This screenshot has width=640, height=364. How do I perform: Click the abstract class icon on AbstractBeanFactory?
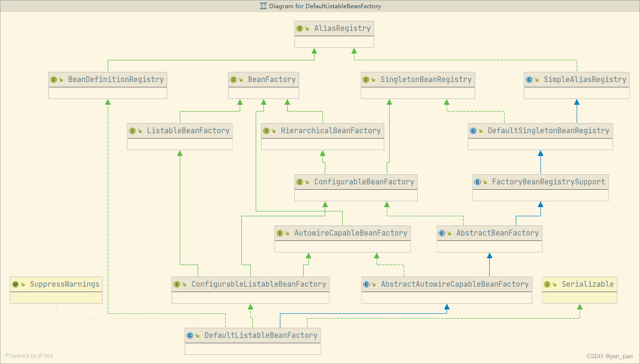pos(442,233)
